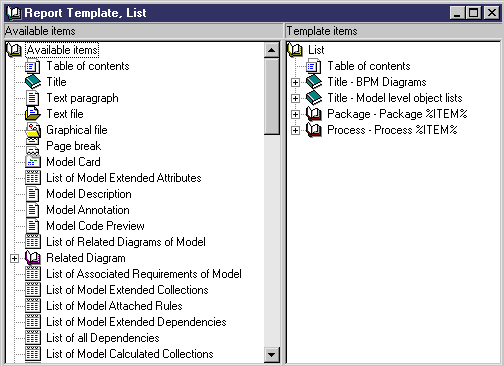Click the scroll down arrow in Available items
504x366 pixels.
click(x=272, y=354)
